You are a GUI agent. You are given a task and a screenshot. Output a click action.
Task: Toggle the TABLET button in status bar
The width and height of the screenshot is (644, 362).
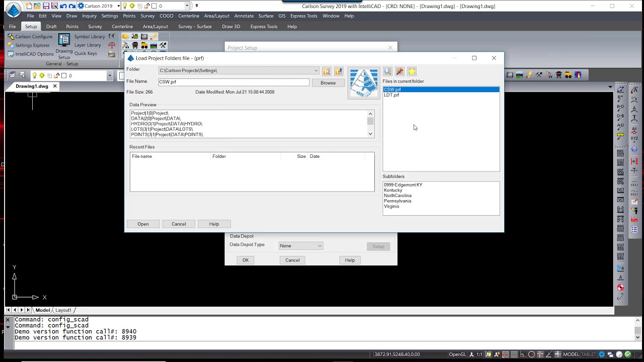coord(589,354)
